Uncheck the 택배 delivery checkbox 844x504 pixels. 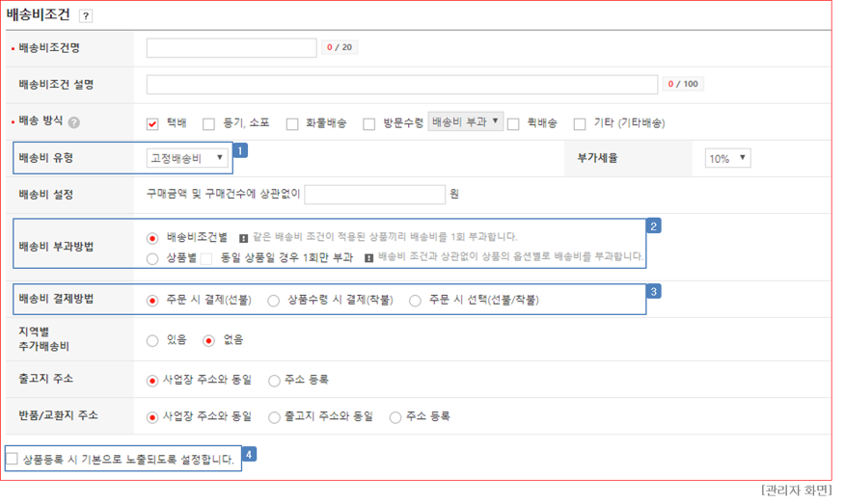[152, 123]
